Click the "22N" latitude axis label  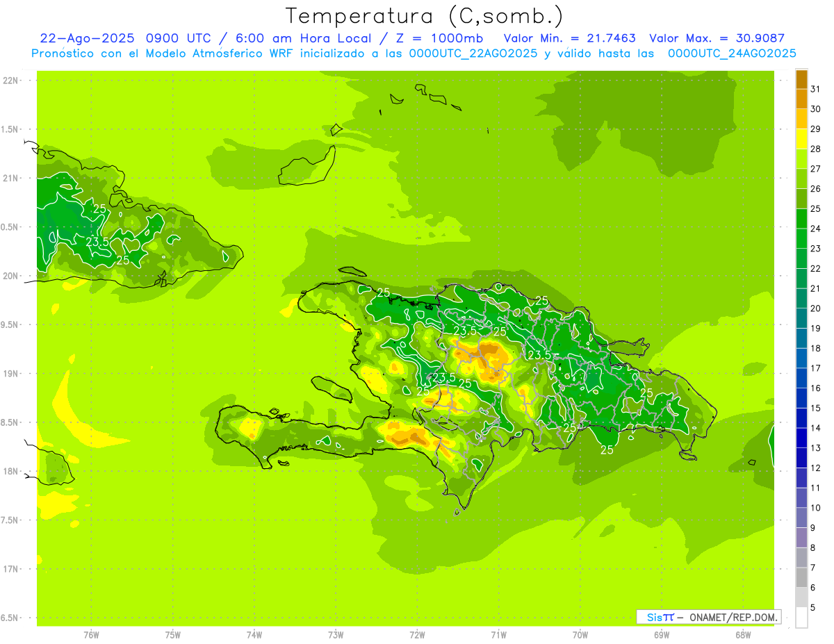tap(10, 81)
